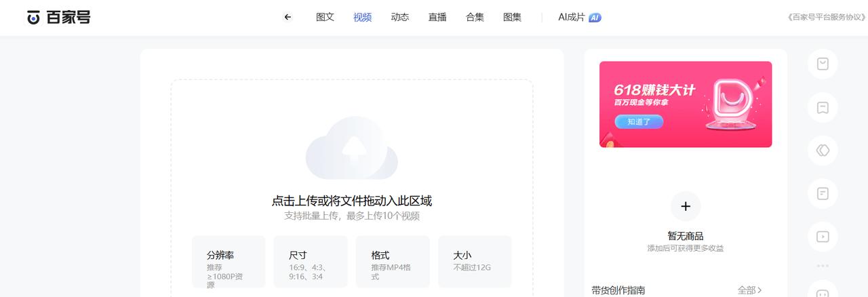868x297 pixels.
Task: Click the Baijiahao logo
Action: pos(58,18)
